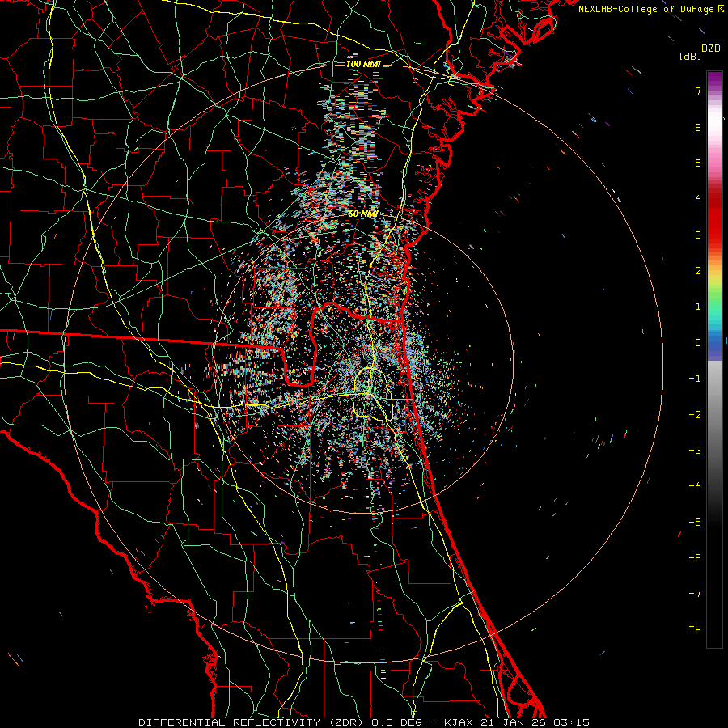This screenshot has height=728, width=728.
Task: Click the DZD product label
Action: click(711, 49)
